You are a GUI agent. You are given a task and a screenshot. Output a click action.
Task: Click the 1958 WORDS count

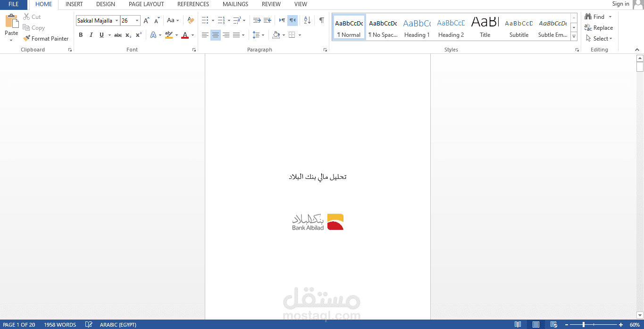pos(60,325)
